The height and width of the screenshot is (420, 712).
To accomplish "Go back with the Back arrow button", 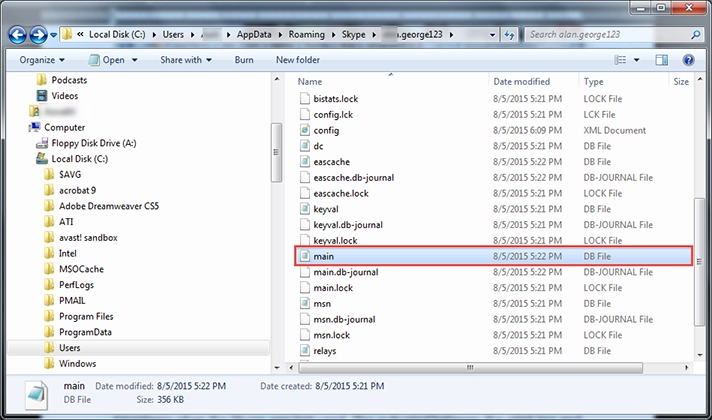I will [x=18, y=35].
